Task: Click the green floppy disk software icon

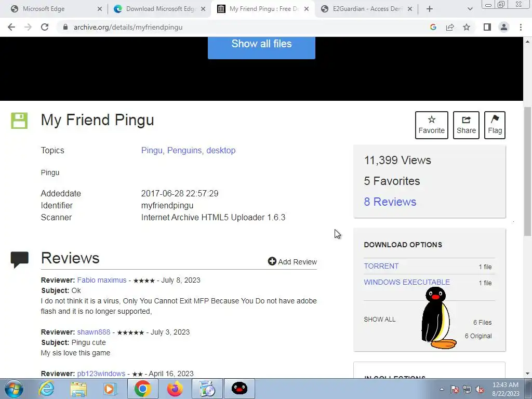Action: (19, 121)
